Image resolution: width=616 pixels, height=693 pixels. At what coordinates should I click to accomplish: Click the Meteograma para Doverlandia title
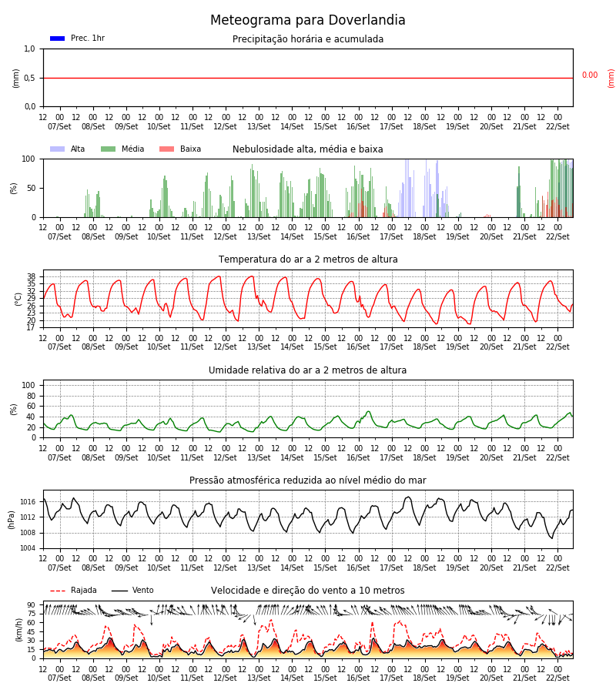pyautogui.click(x=307, y=20)
